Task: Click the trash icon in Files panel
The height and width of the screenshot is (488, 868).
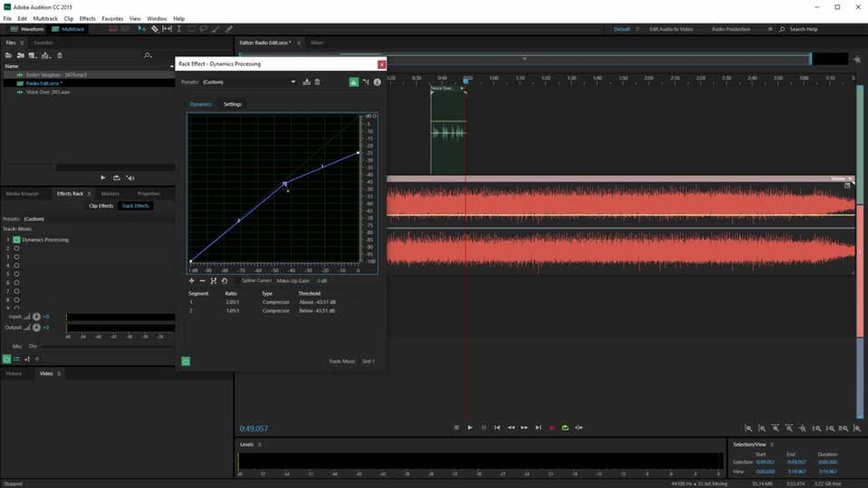Action: coord(60,56)
